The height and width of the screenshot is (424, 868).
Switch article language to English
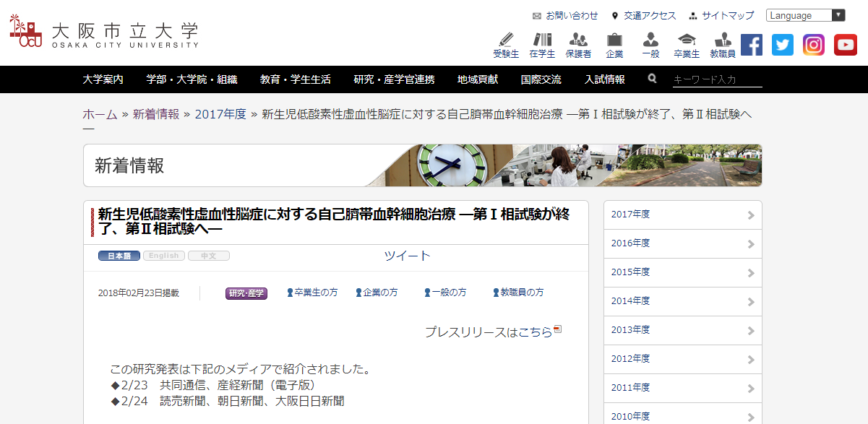click(164, 256)
